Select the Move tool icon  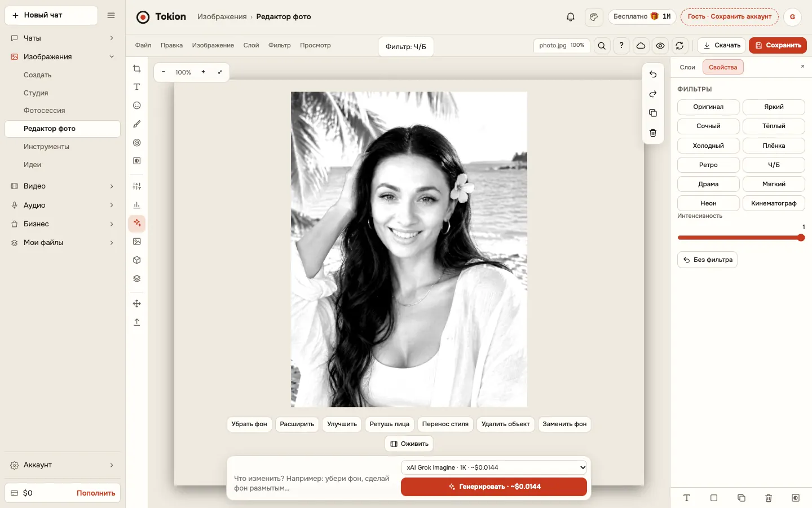(x=136, y=304)
